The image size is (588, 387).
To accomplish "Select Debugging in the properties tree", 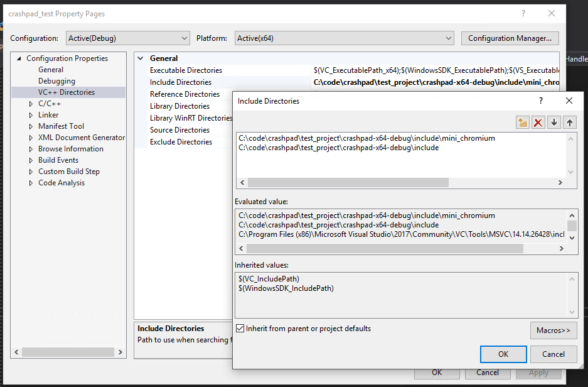I will pyautogui.click(x=56, y=80).
